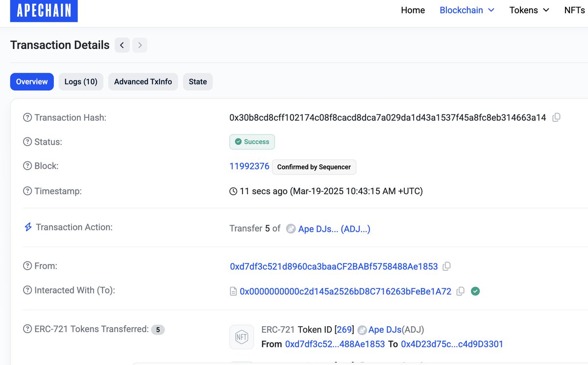Switch to the Logs (10) tab

coord(81,81)
